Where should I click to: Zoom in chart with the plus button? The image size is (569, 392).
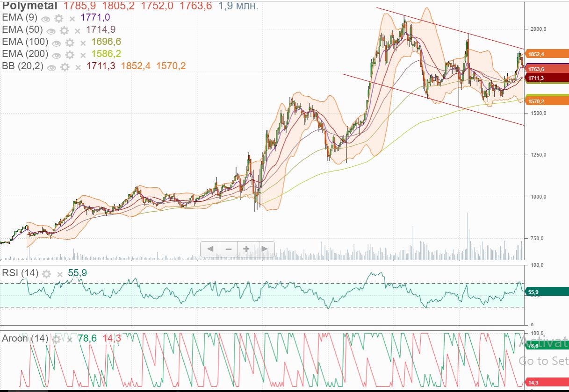coord(246,249)
